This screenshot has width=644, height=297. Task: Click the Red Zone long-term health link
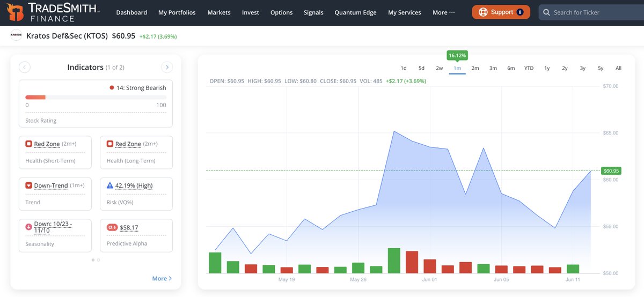pos(128,144)
